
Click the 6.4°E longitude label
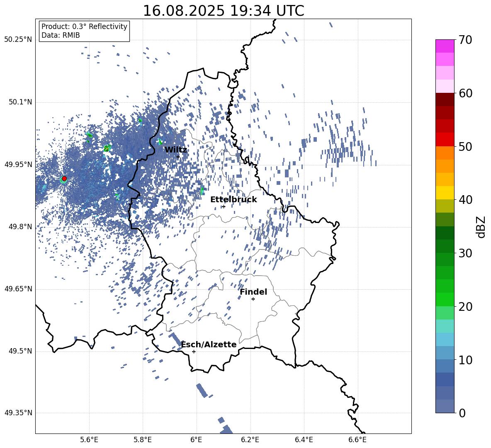click(304, 440)
